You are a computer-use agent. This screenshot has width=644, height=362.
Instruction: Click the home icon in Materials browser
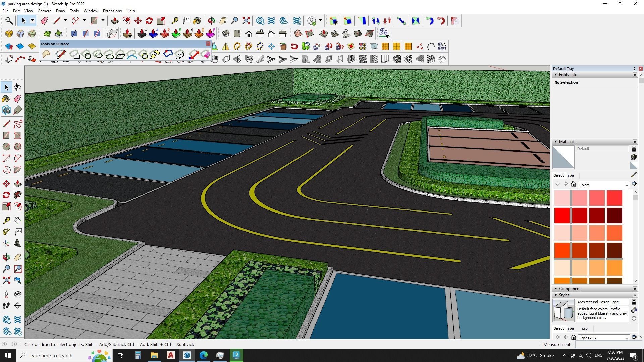(x=573, y=184)
